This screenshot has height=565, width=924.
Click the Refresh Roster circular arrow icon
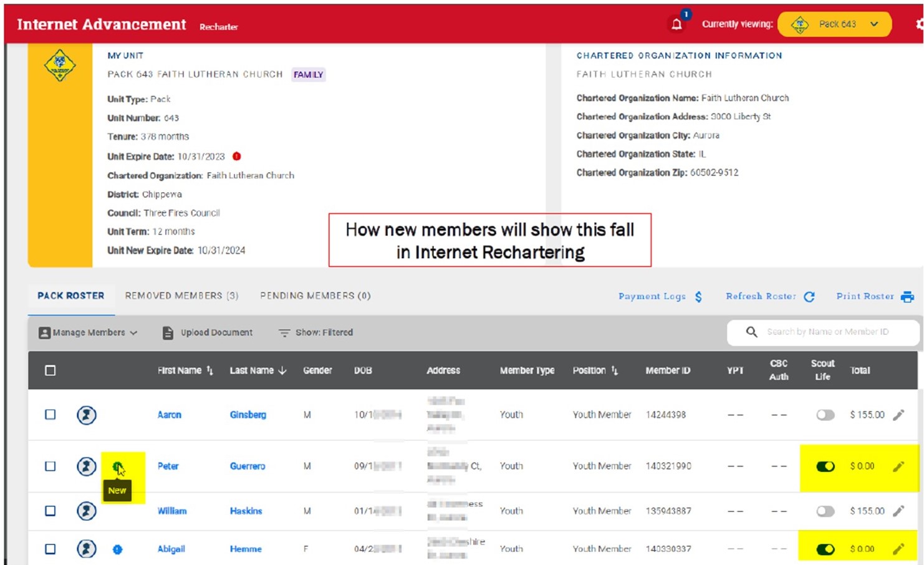[809, 297]
